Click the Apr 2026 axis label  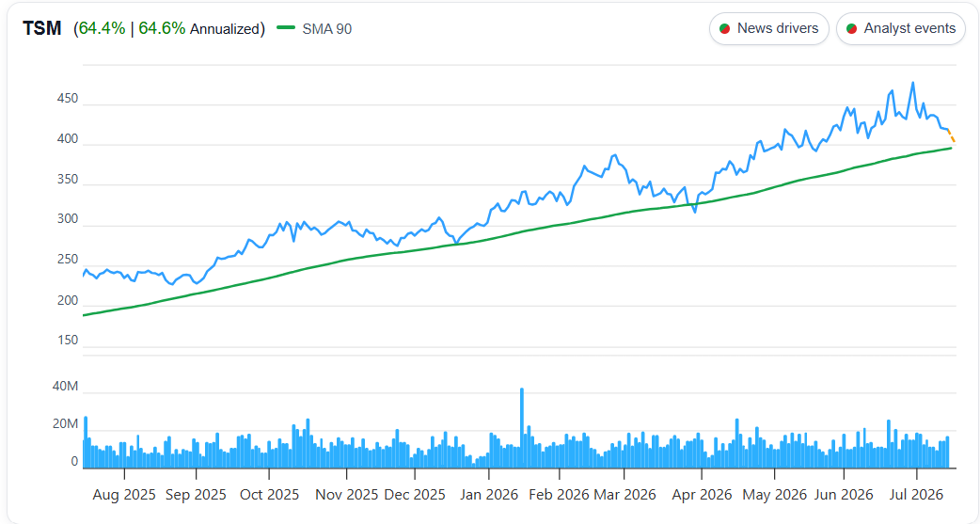coord(702,495)
